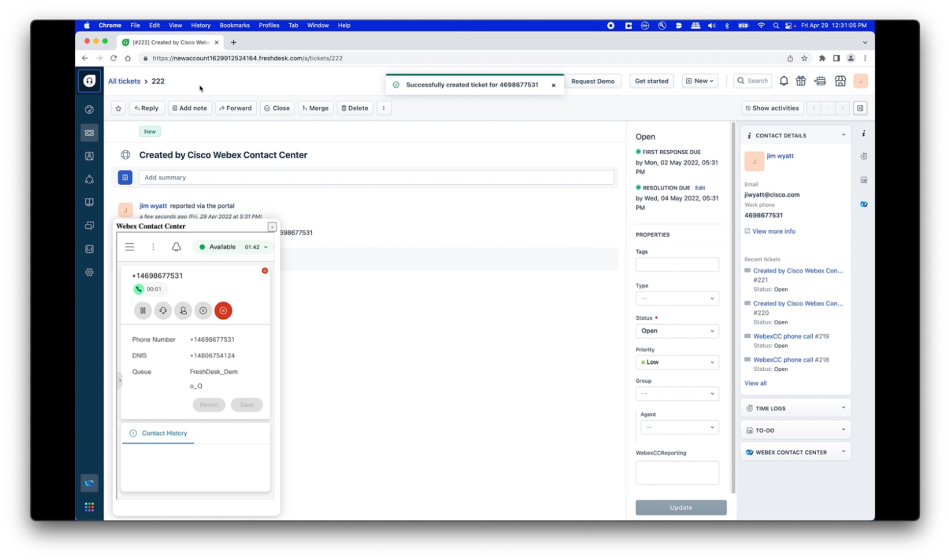Click the Webex icon at sidebar bottom
Screen dimensions: 949x560
[x=89, y=483]
